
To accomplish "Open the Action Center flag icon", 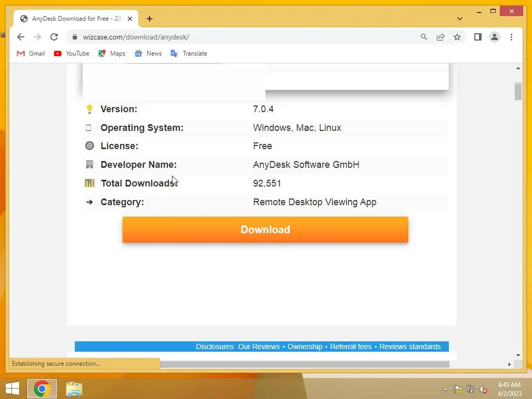I will tap(458, 389).
